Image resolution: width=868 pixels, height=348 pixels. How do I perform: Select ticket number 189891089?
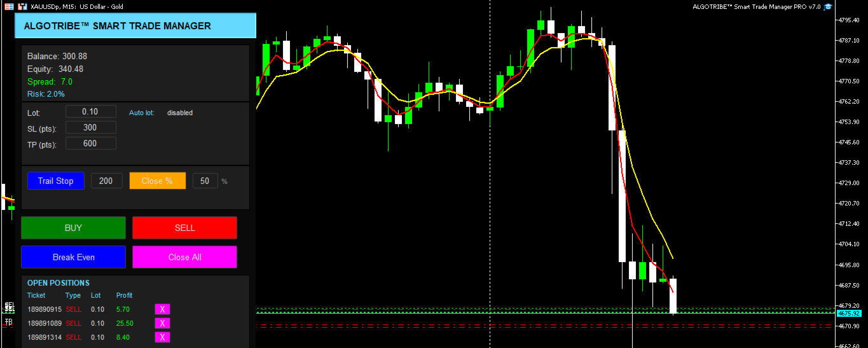(x=45, y=323)
